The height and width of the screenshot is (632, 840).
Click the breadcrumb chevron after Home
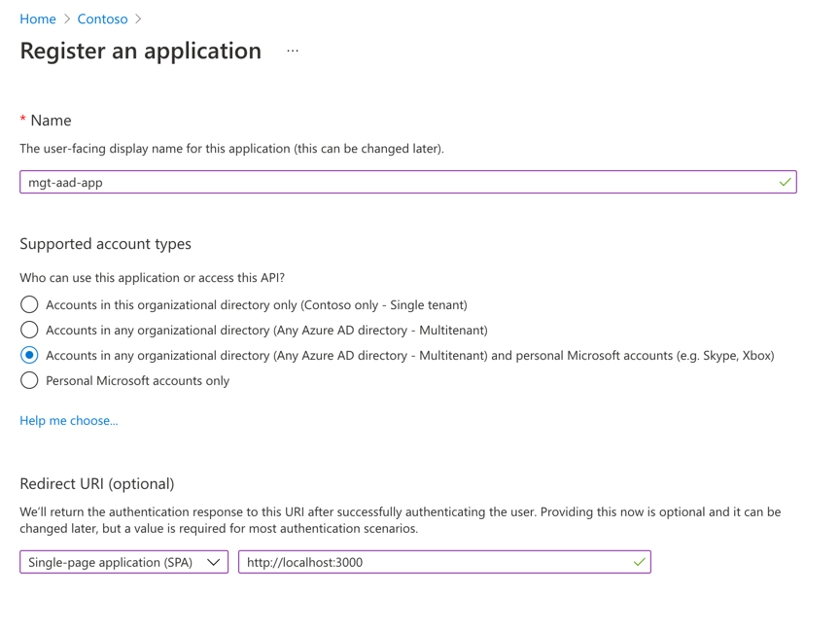pos(65,18)
